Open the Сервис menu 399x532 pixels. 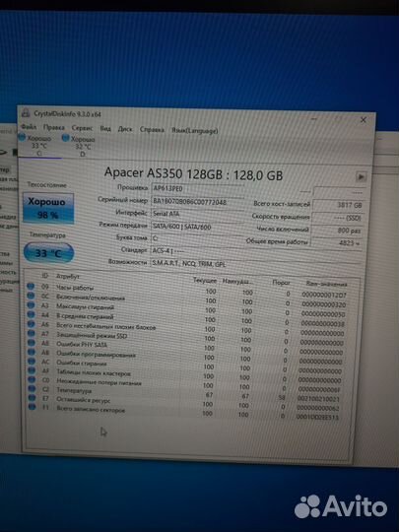(x=82, y=128)
